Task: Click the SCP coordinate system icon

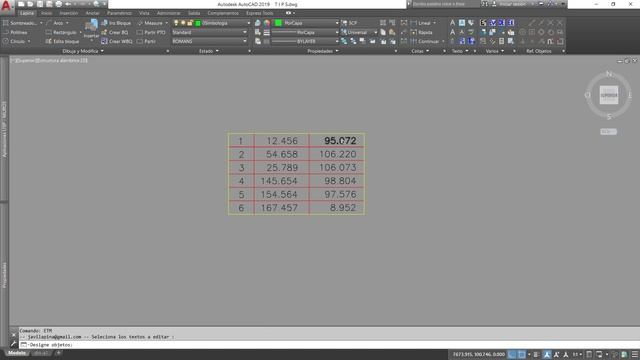Action: click(x=349, y=23)
